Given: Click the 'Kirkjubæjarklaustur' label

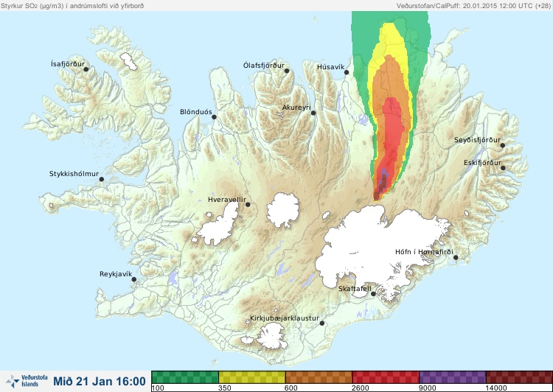Looking at the screenshot, I should [285, 318].
